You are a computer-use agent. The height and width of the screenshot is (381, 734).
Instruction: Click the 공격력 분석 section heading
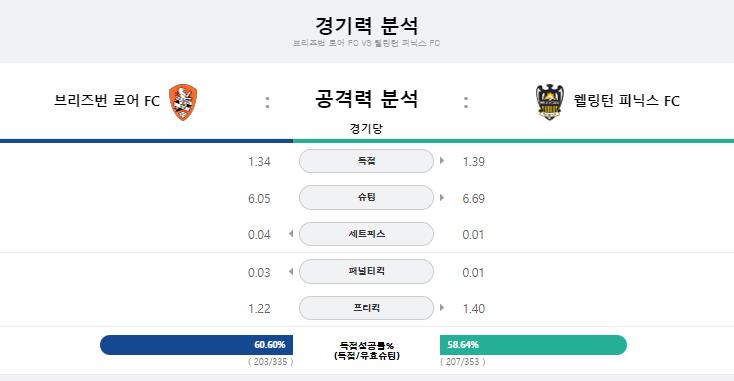click(x=367, y=99)
